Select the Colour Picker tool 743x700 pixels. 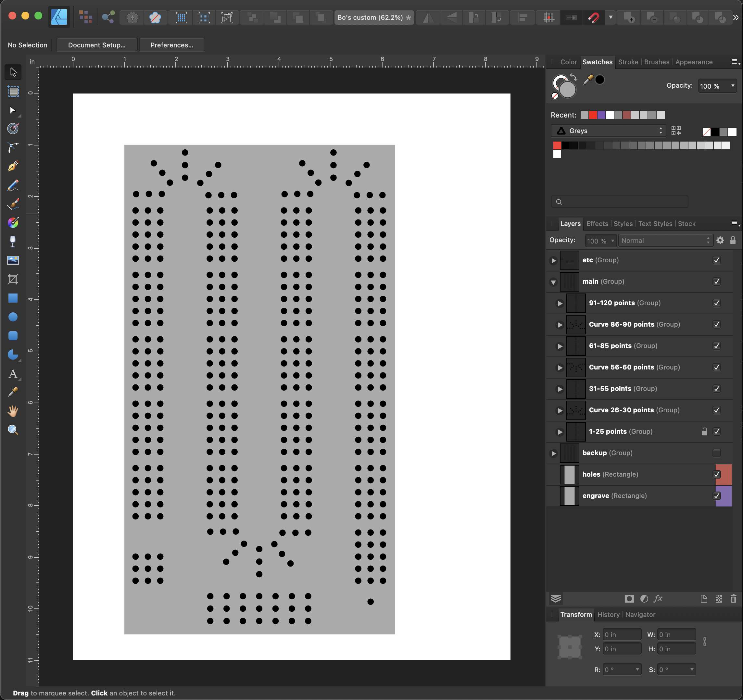pos(13,392)
